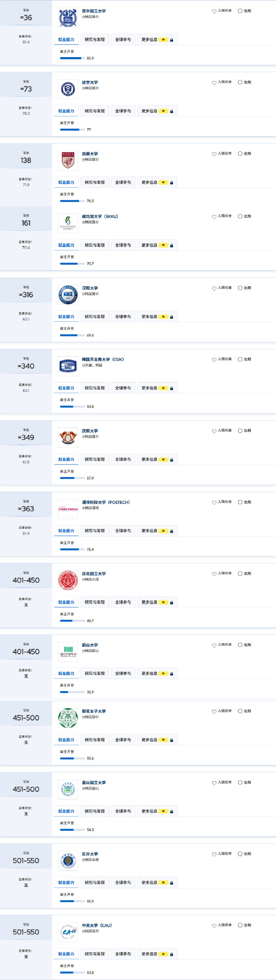Click the lock icon on 汉阳大学 更多信息 tab

tap(171, 317)
